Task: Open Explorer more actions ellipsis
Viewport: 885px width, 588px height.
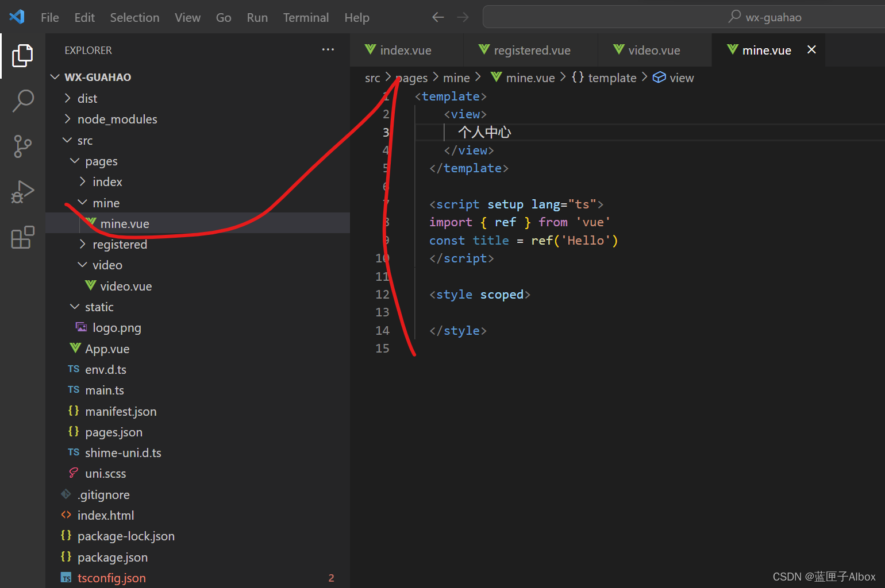Action: click(x=328, y=50)
